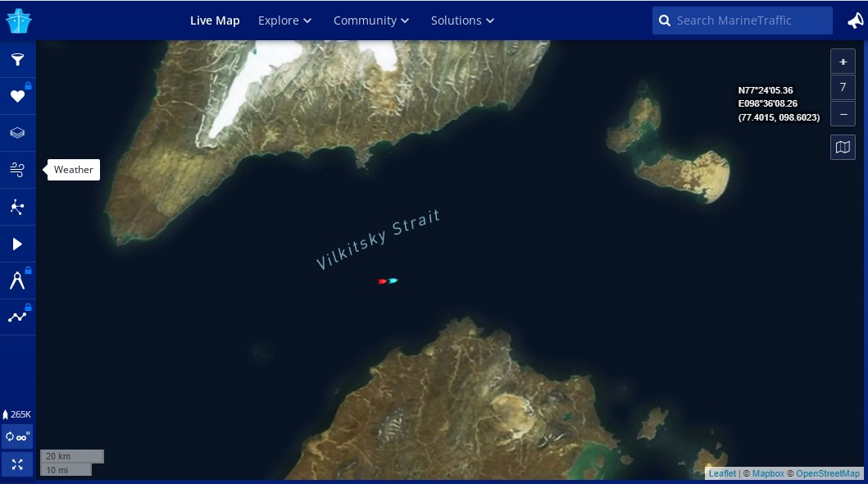Image resolution: width=868 pixels, height=484 pixels.
Task: Open the Mapbox attribution link
Action: point(768,473)
